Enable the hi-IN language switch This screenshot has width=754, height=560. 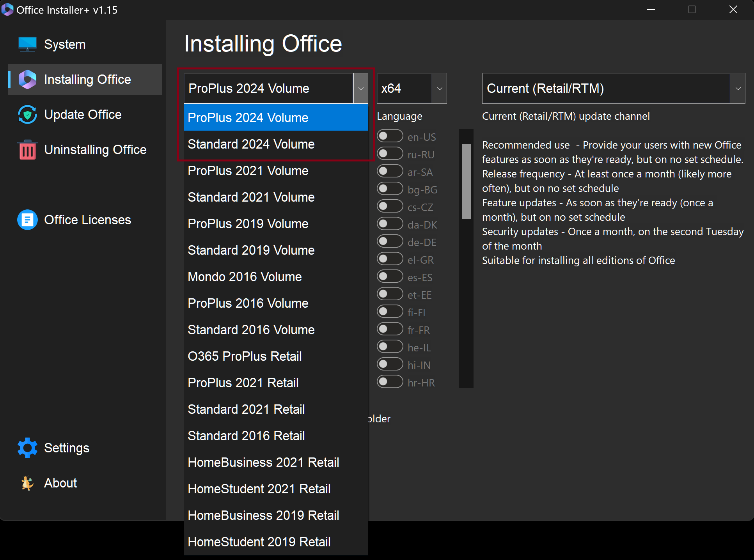[390, 364]
